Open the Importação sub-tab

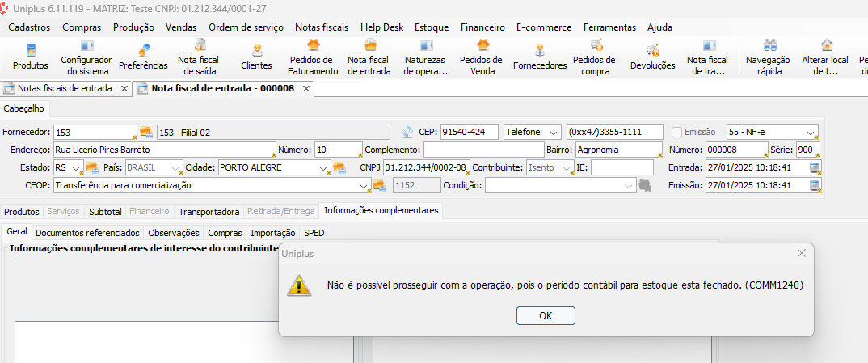tap(272, 233)
